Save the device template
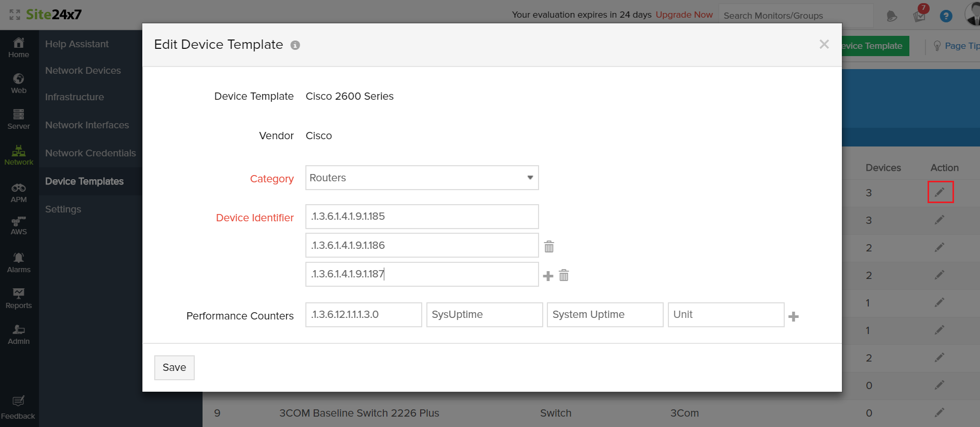The width and height of the screenshot is (980, 427). coord(174,368)
